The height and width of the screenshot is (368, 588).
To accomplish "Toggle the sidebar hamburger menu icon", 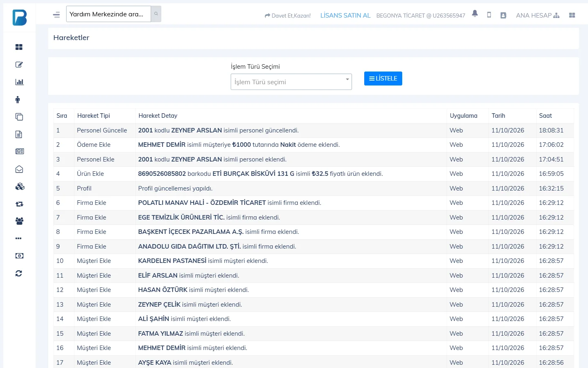I will click(56, 15).
